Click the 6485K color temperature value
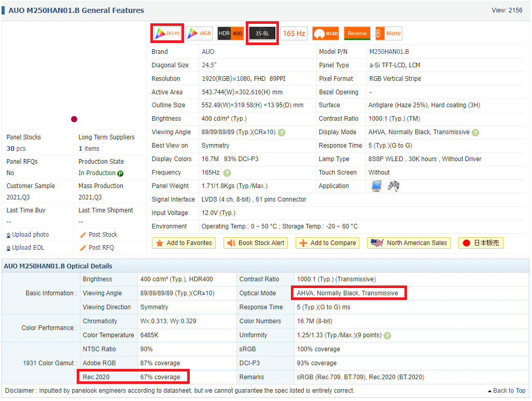The width and height of the screenshot is (532, 401). [149, 335]
